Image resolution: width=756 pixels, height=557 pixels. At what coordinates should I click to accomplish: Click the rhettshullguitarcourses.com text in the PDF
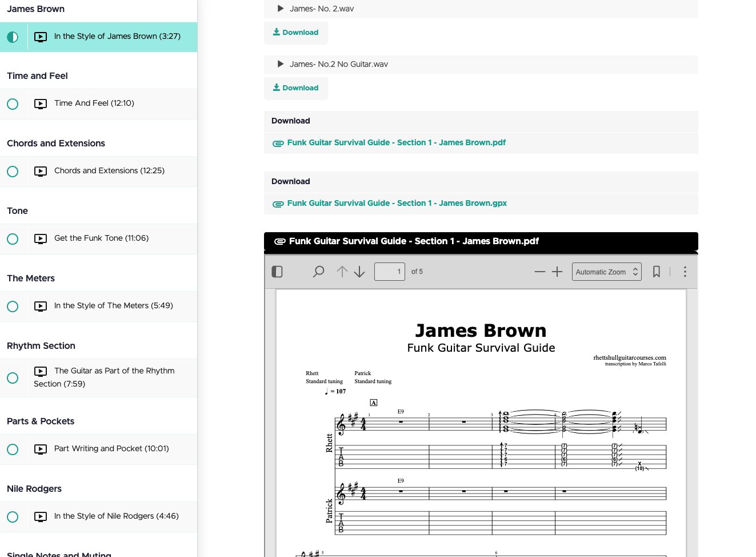630,357
